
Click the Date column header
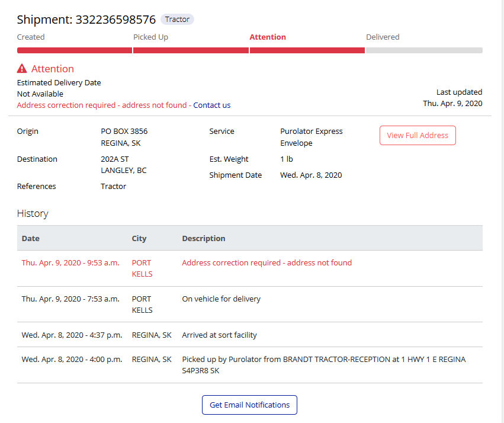31,239
